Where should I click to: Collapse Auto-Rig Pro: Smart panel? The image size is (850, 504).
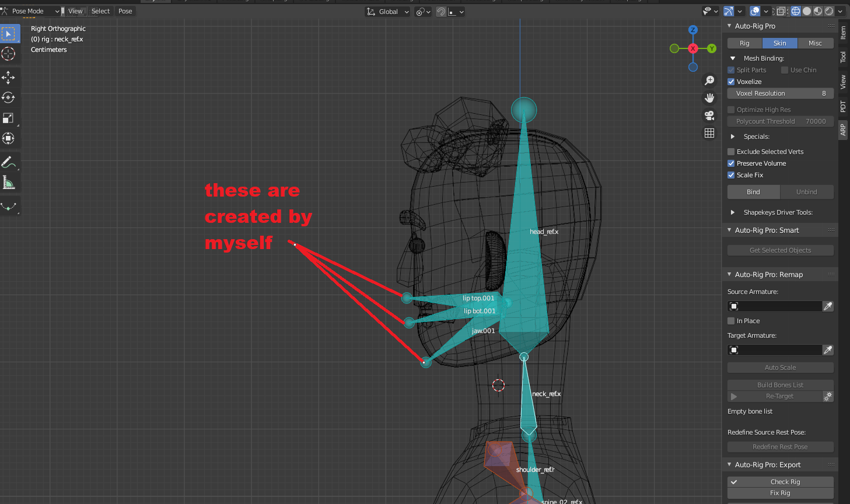(x=729, y=230)
